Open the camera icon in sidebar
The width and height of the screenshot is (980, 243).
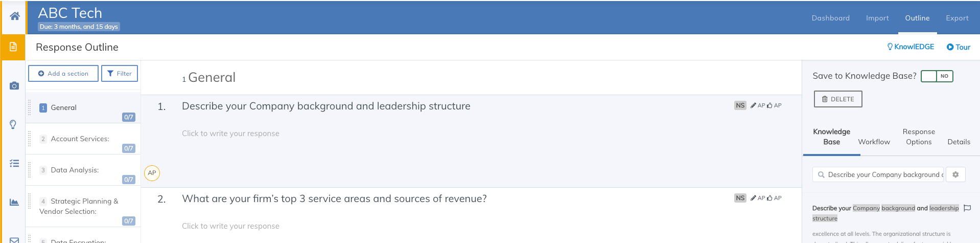coord(14,86)
